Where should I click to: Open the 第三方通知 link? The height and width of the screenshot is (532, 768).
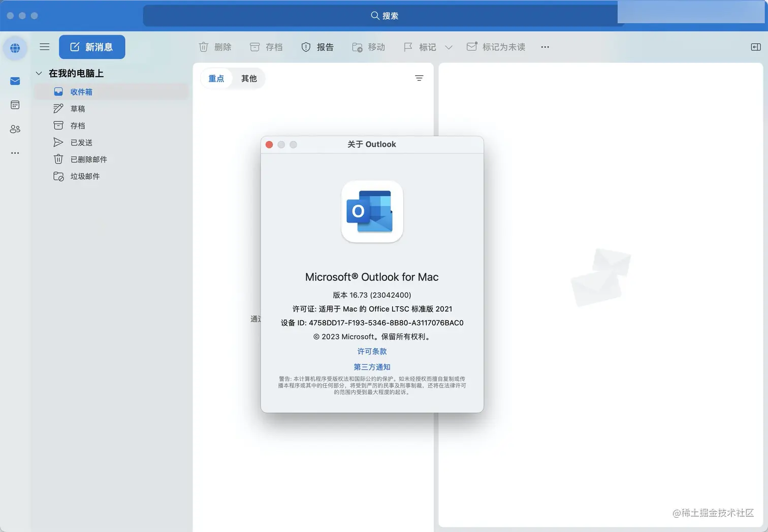[x=372, y=367]
